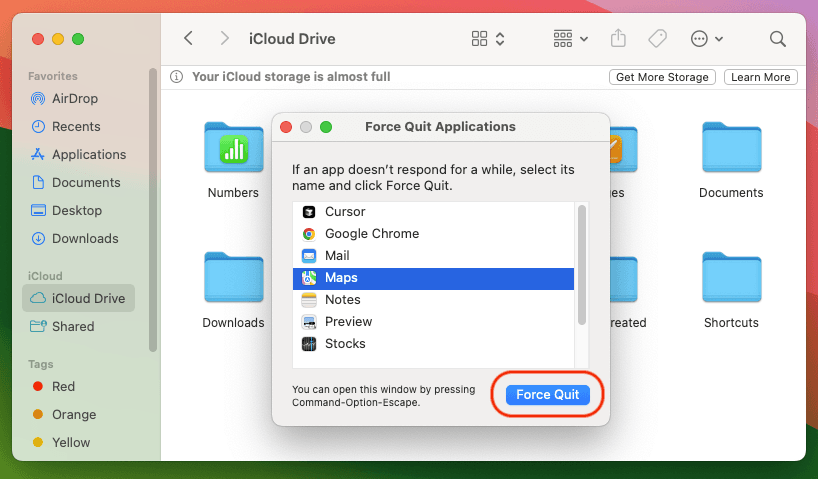Click the Edit Tags toolbar icon
Viewport: 818px width, 479px height.
(x=657, y=39)
